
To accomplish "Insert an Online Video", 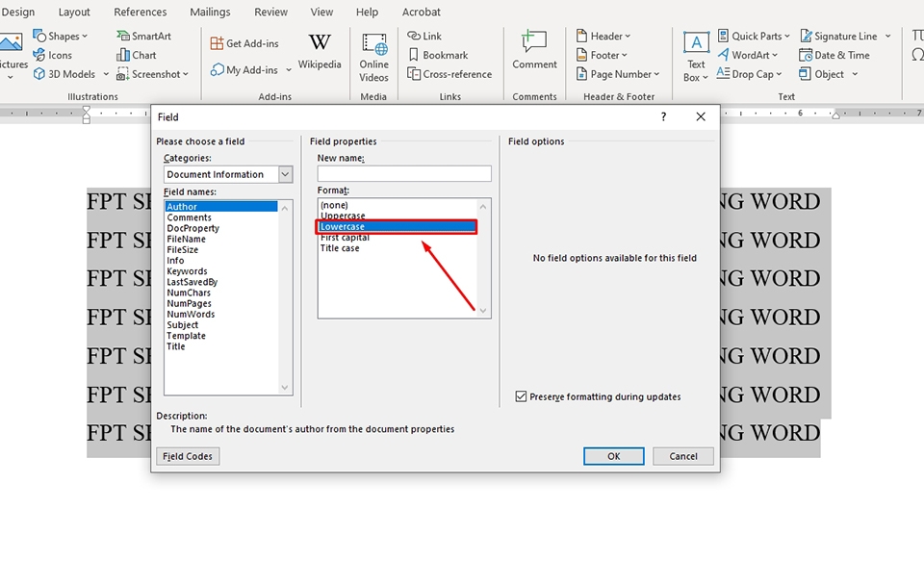I will point(373,58).
